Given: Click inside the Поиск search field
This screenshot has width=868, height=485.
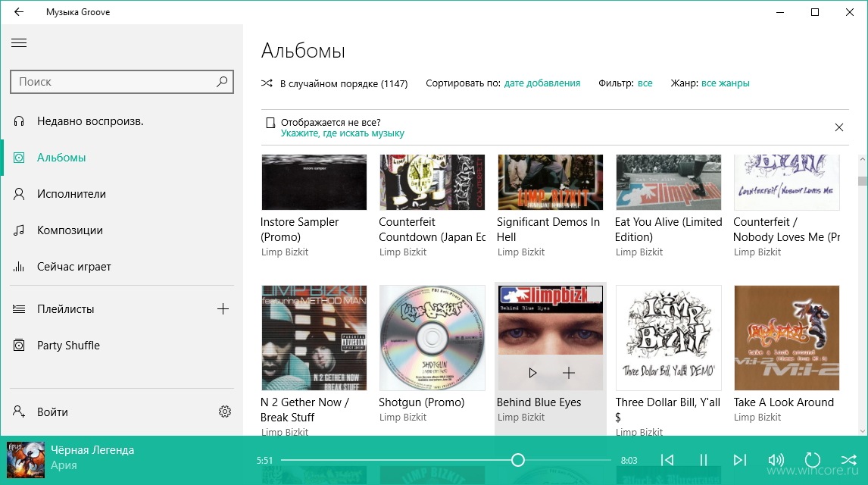Looking at the screenshot, I should [122, 82].
